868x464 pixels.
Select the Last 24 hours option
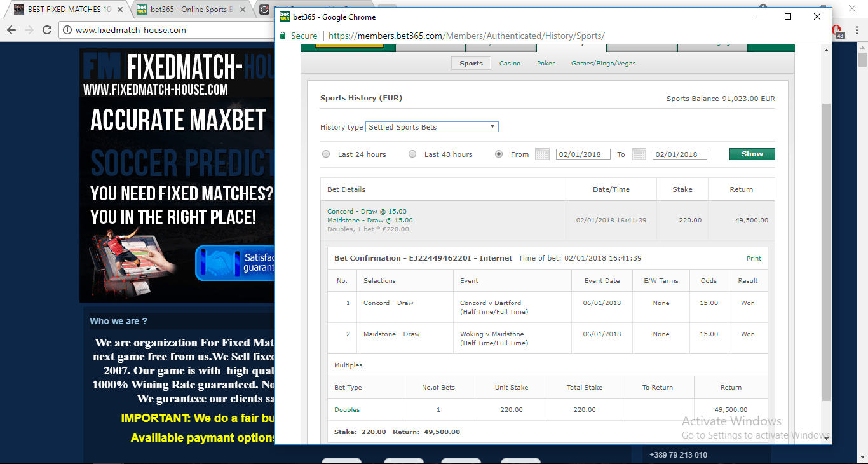click(326, 154)
